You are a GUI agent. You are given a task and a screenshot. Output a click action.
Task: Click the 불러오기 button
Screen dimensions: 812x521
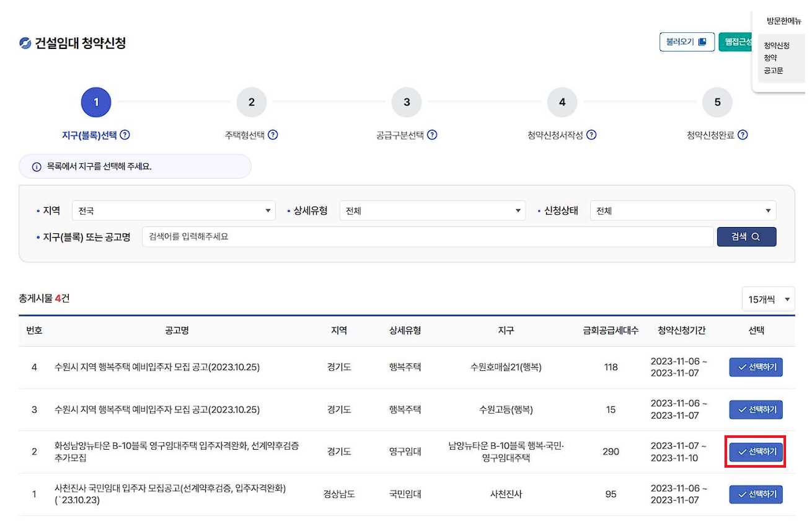point(687,42)
